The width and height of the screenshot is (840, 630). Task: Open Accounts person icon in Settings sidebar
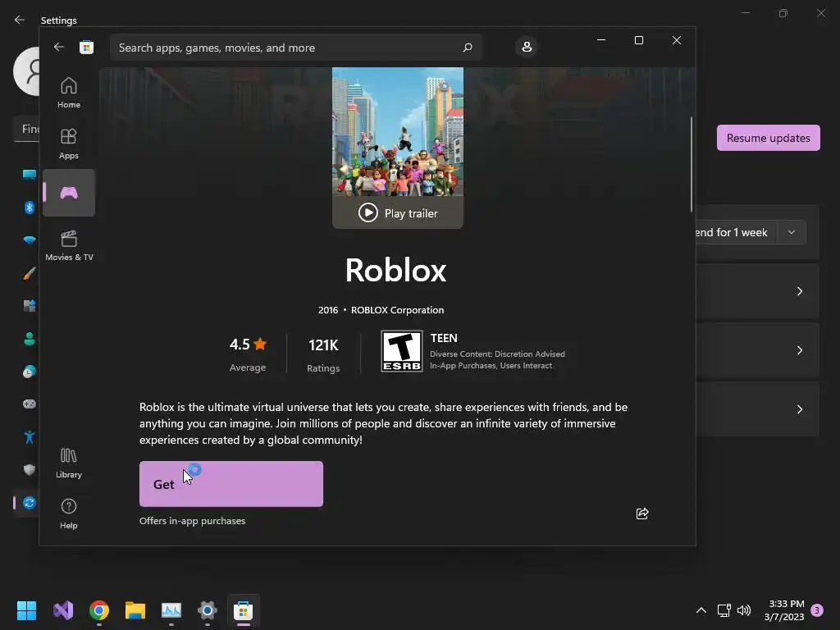point(30,339)
